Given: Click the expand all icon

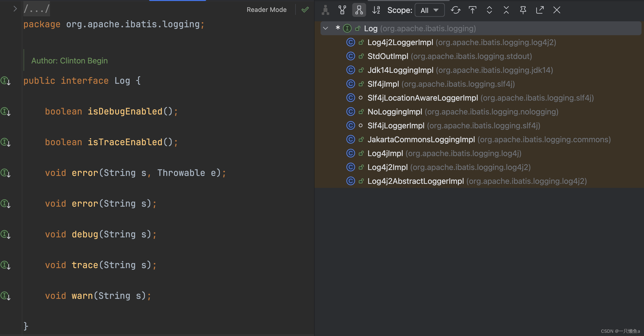Looking at the screenshot, I should point(489,10).
